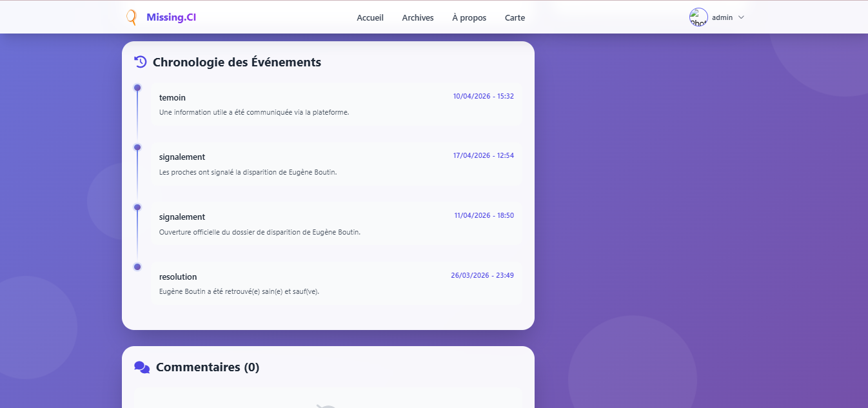The height and width of the screenshot is (408, 868).
Task: Click the timeline dot for the 11/04/2026 signalement
Action: coord(137,208)
